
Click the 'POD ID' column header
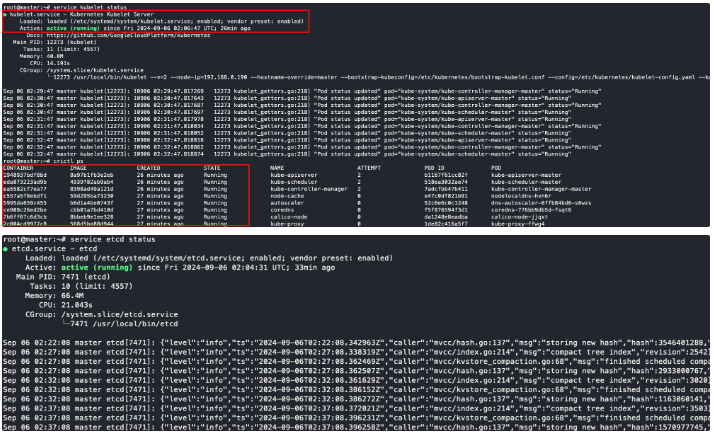coord(434,168)
